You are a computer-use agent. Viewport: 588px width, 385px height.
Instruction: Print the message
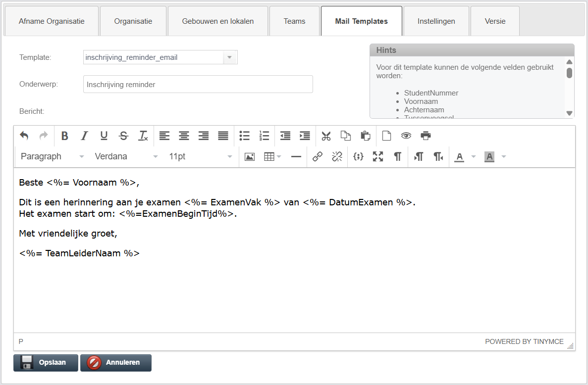point(426,136)
